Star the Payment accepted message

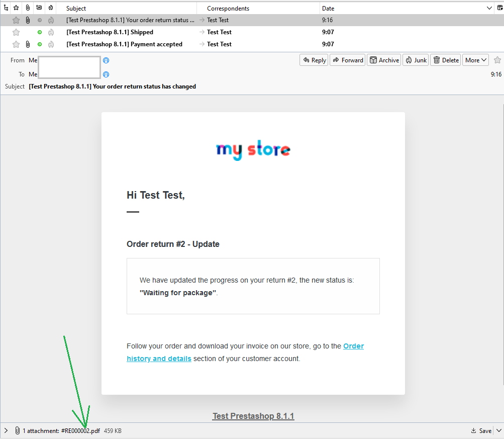point(16,44)
